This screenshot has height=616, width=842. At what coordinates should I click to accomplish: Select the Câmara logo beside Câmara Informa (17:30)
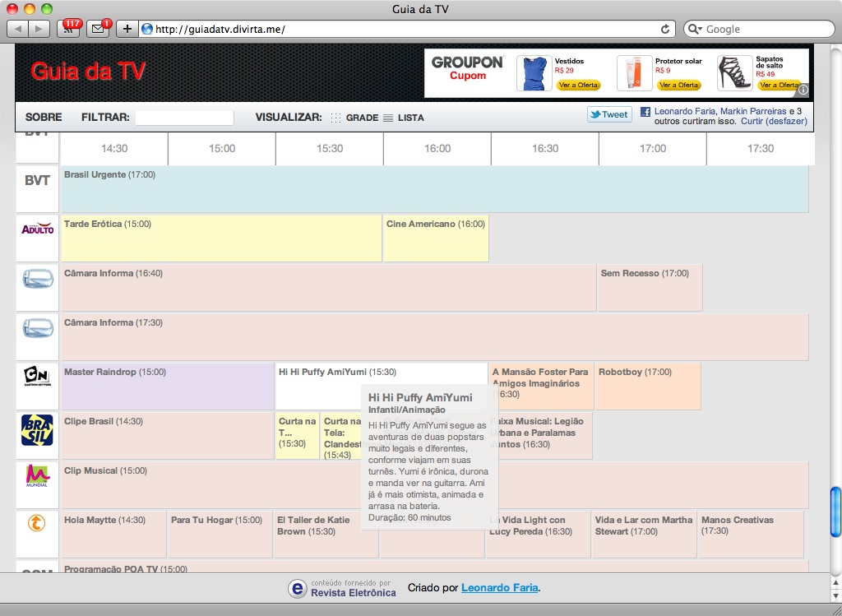(37, 328)
